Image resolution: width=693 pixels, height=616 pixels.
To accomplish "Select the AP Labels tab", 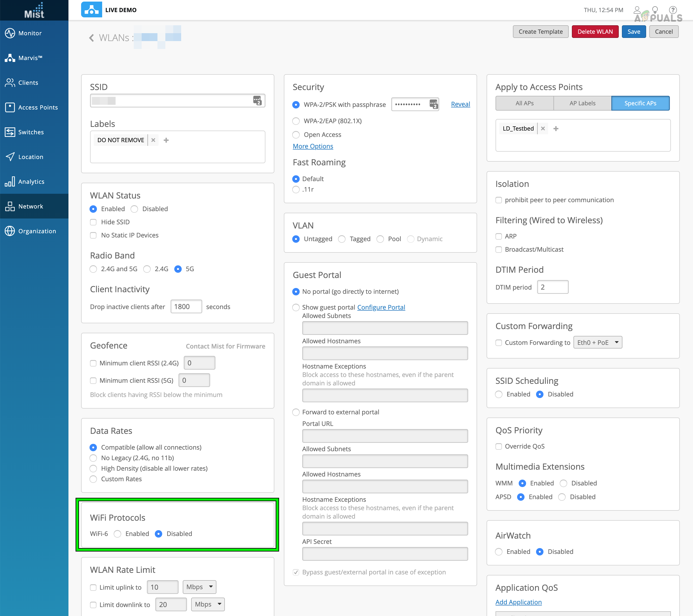I will pyautogui.click(x=582, y=103).
